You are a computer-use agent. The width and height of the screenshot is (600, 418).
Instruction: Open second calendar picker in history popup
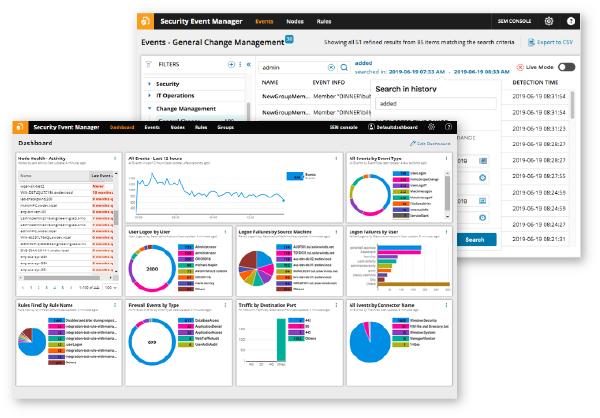click(x=483, y=201)
